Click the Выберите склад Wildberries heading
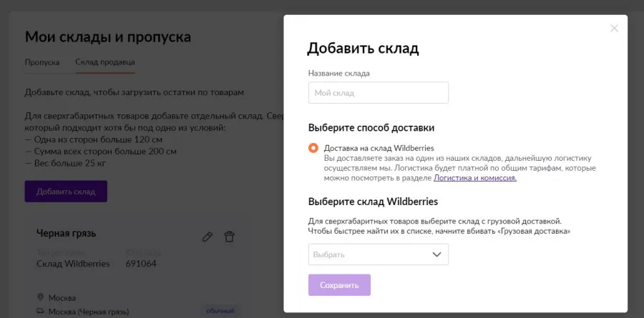Screen dimensions: 644x318 click(x=373, y=202)
